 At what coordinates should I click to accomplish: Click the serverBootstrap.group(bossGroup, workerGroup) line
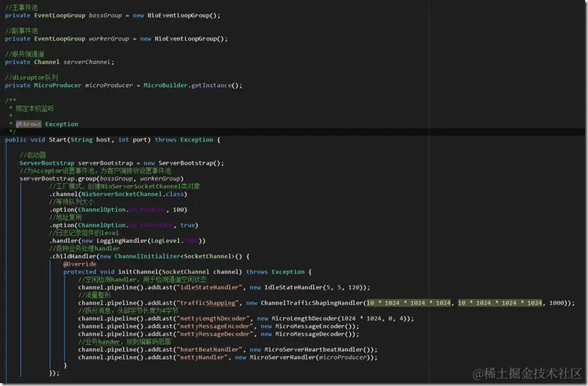[x=102, y=178]
